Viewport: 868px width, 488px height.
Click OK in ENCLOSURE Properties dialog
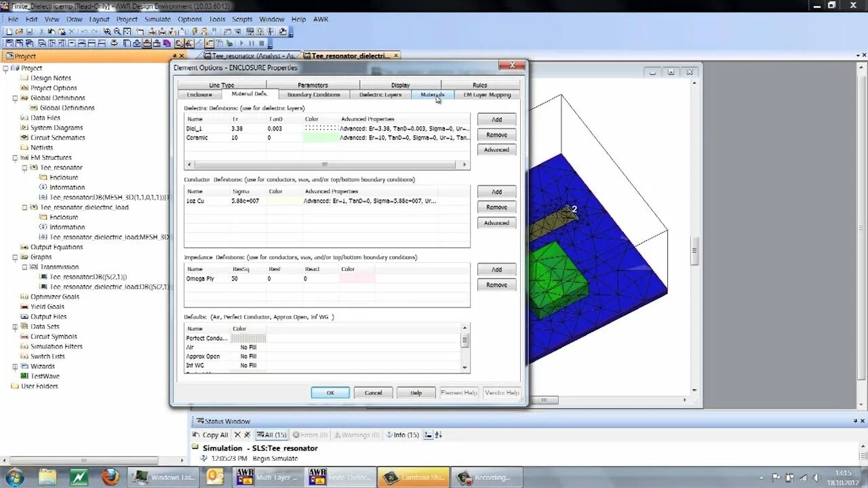(330, 392)
